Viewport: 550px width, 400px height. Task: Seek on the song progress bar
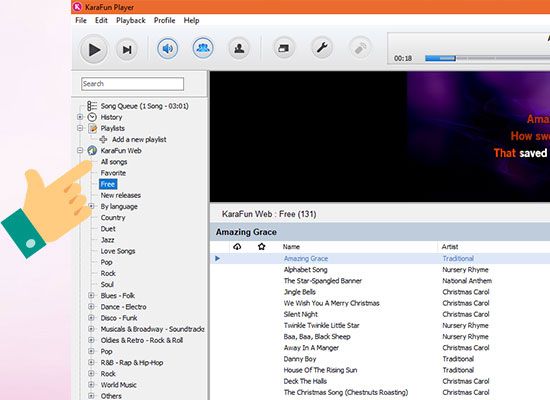[488, 58]
